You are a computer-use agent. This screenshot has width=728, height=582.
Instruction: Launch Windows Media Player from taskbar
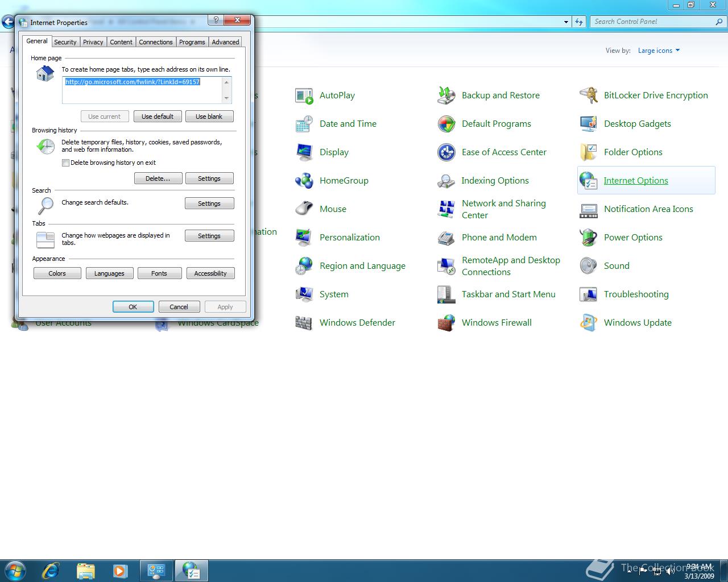120,571
